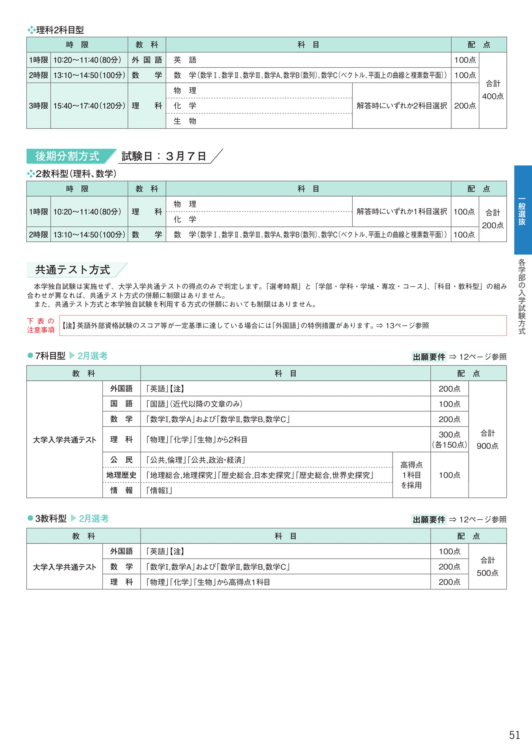Viewport: 532px width, 756px height.
Task: Click the 「物理」「化学」「生物」から2科目 cell
Action: coord(285,439)
